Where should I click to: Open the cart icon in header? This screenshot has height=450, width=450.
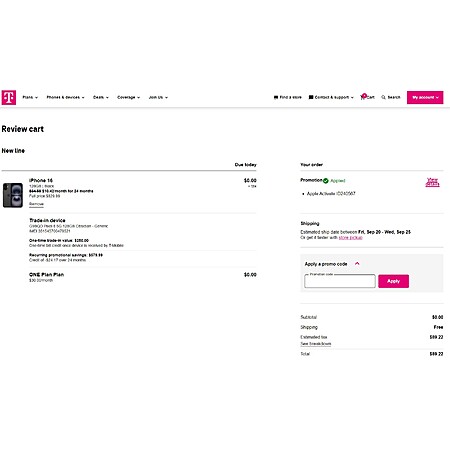point(363,97)
